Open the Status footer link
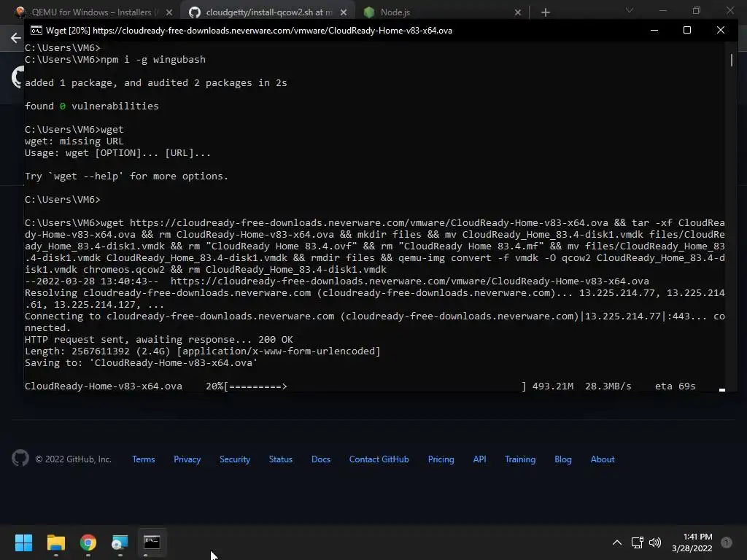 pos(281,459)
